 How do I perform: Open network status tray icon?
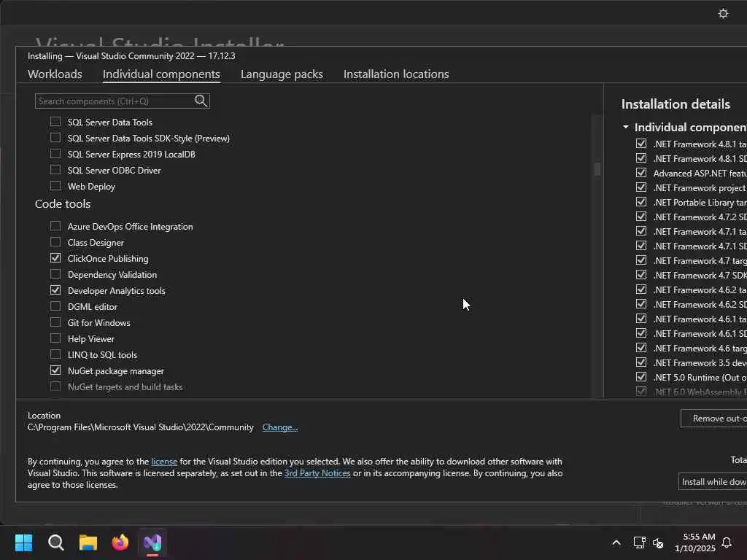click(639, 542)
